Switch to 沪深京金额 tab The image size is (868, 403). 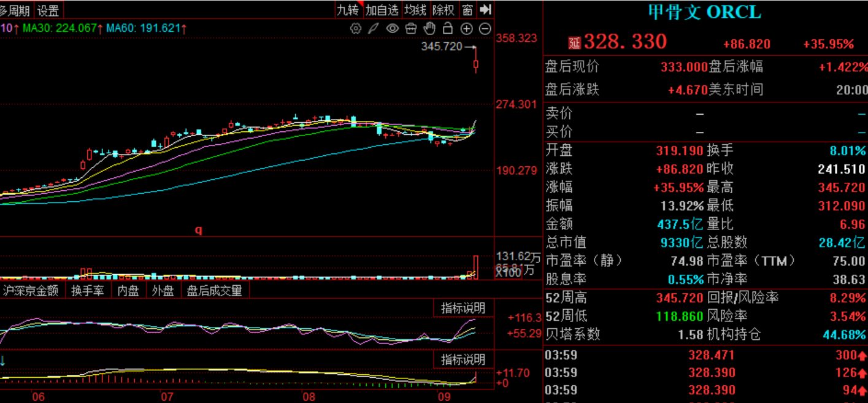(x=31, y=291)
